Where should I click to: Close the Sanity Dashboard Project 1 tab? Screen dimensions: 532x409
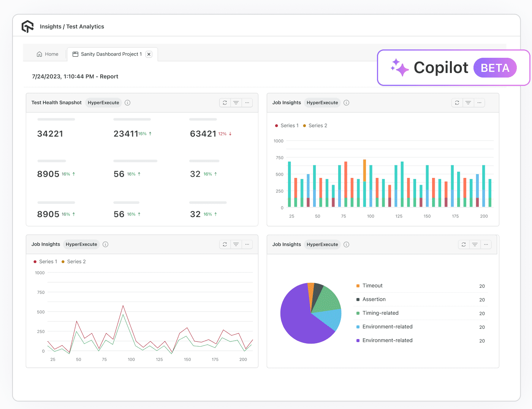[x=149, y=54]
